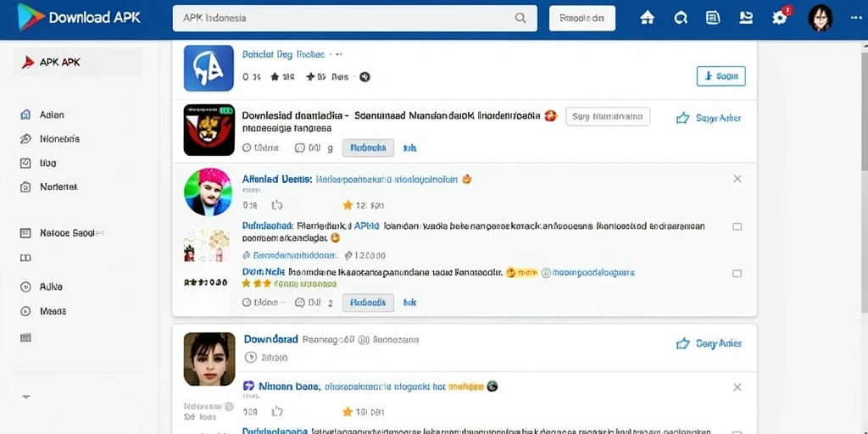Click the Downderad title link

tap(270, 339)
